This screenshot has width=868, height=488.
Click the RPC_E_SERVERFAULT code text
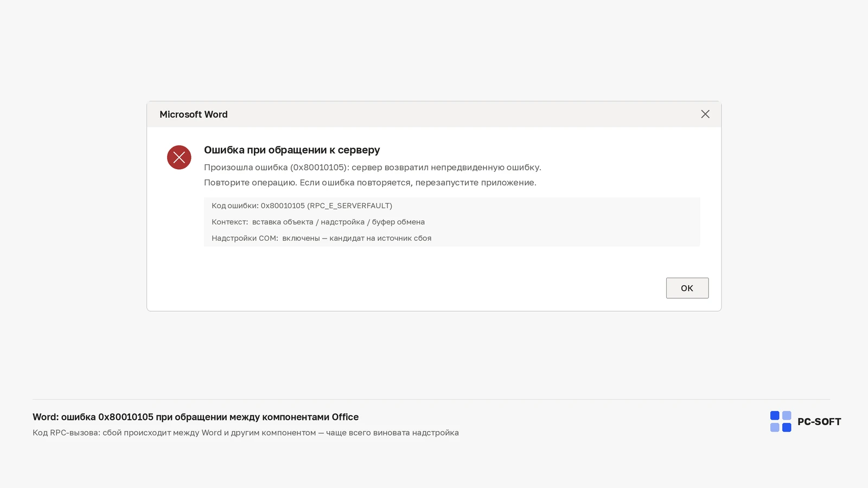(349, 206)
